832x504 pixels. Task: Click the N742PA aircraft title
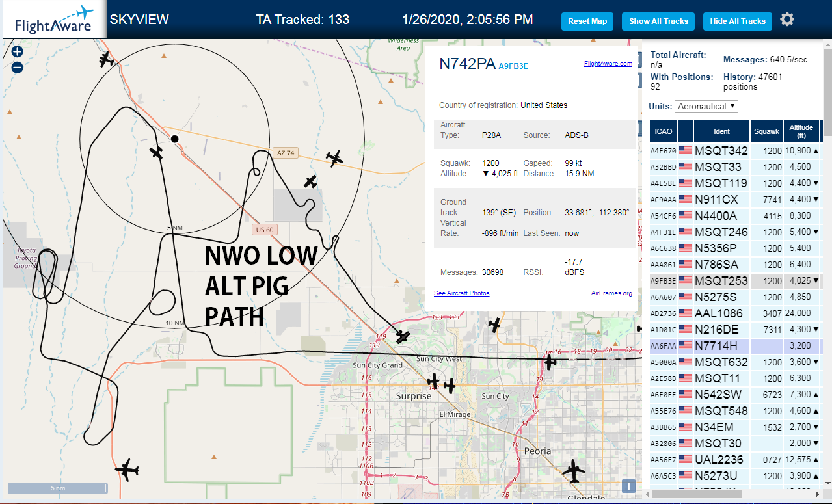pyautogui.click(x=467, y=64)
